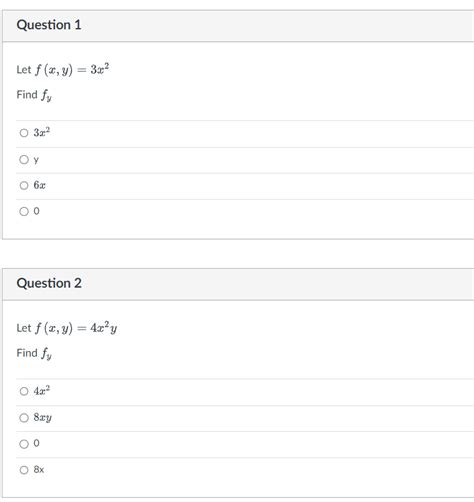474x502 pixels.
Task: Click the formula f(x,y) = 3x² text
Action: pos(72,69)
